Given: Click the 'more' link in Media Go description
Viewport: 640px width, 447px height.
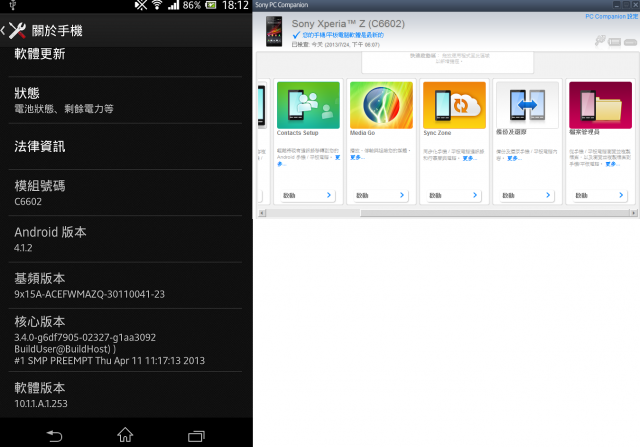Looking at the screenshot, I should pyautogui.click(x=357, y=158).
